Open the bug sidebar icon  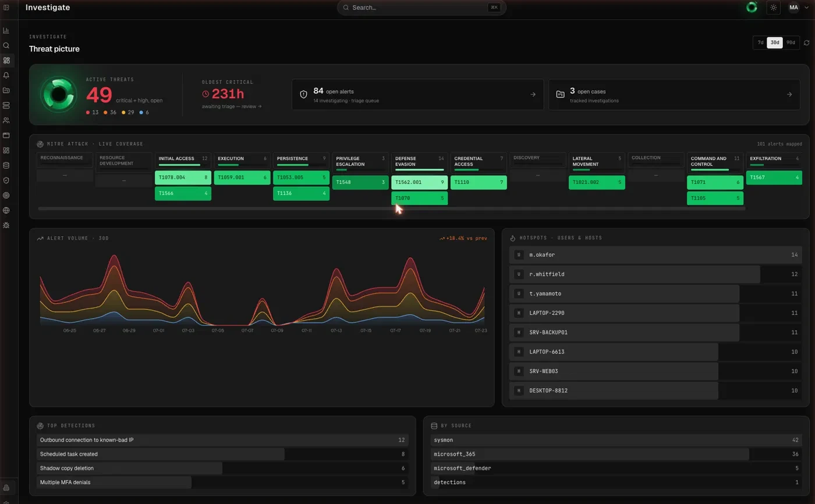click(6, 225)
